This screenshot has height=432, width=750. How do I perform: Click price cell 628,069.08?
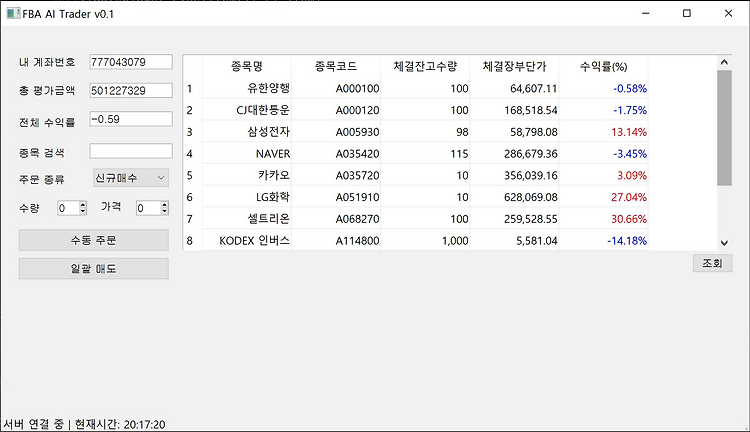coord(514,197)
